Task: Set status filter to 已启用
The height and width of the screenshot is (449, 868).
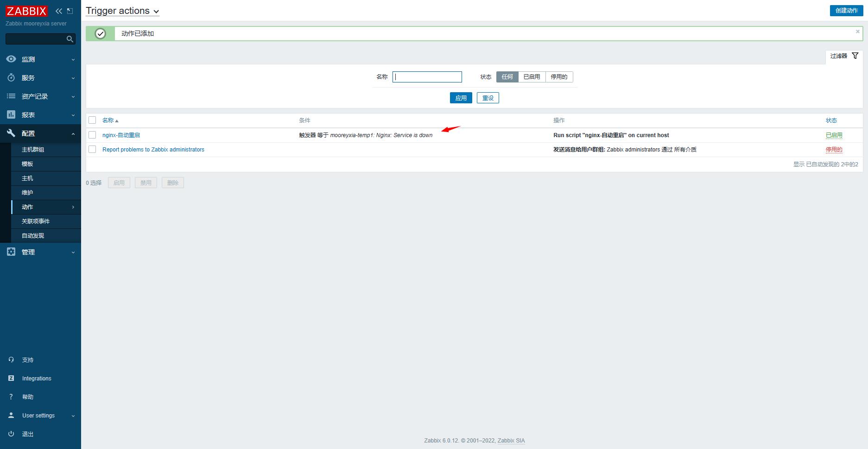Action: 532,77
